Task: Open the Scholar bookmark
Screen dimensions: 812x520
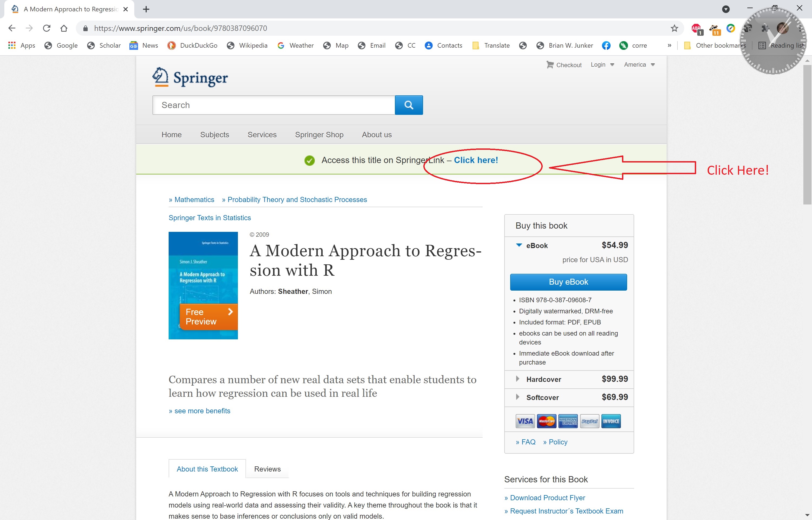Action: coord(104,45)
